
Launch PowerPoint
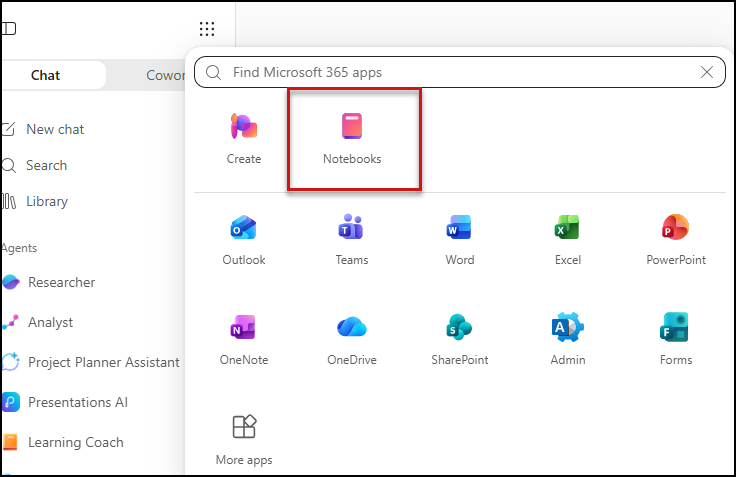click(676, 240)
